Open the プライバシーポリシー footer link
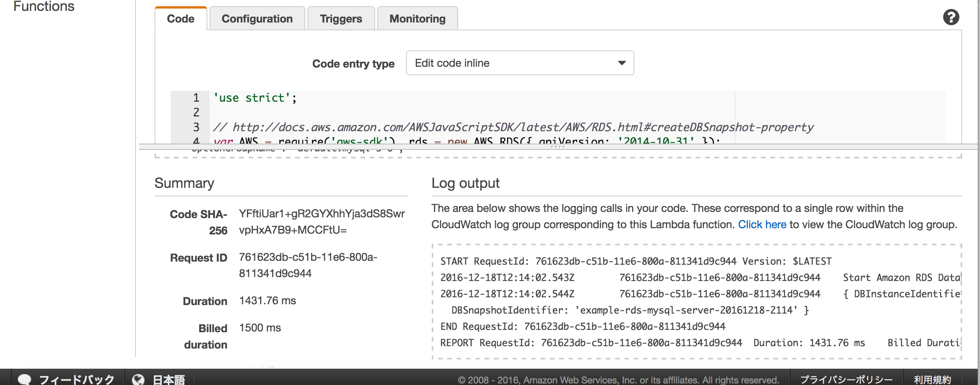 tap(846, 379)
